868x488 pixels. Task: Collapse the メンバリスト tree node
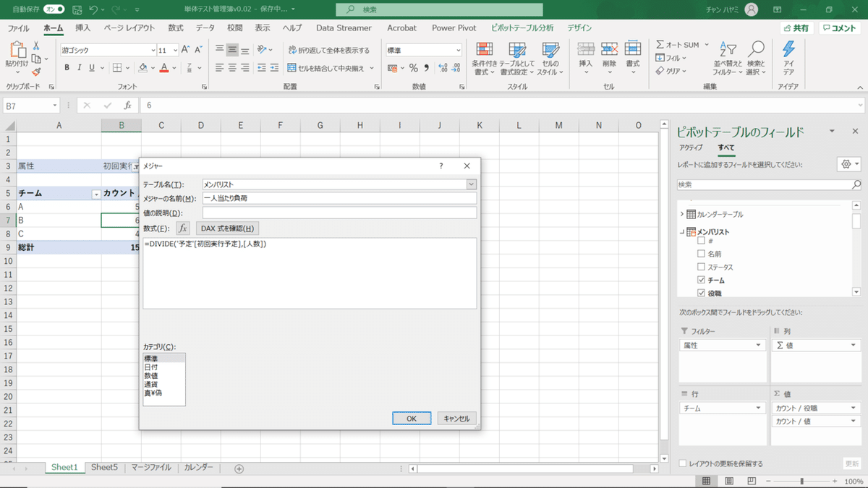(x=681, y=232)
